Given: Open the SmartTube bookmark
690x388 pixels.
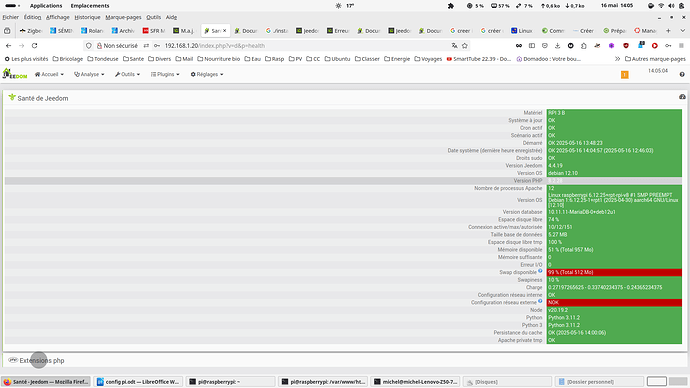Looking at the screenshot, I should pyautogui.click(x=479, y=59).
